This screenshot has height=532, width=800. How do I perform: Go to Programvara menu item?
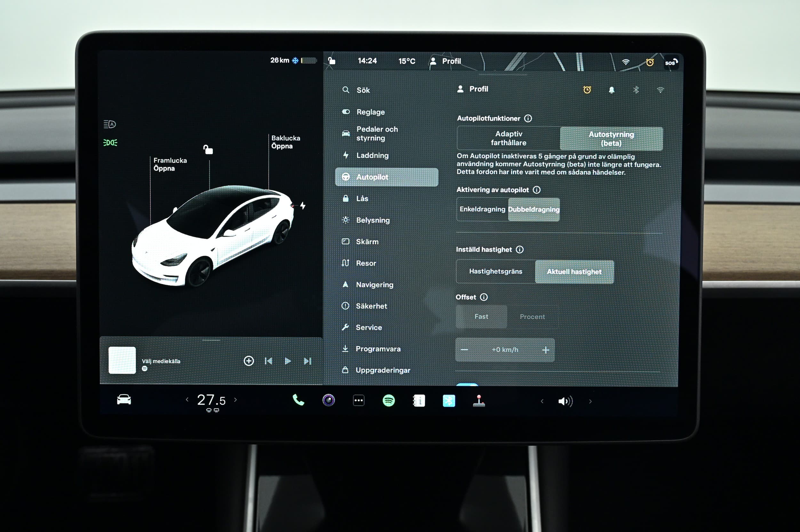point(378,349)
